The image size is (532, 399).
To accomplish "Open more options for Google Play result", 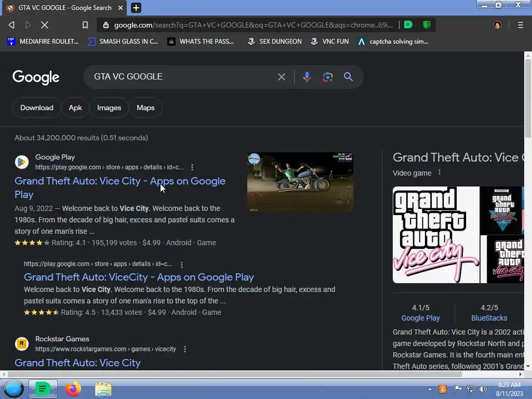I will [192, 167].
